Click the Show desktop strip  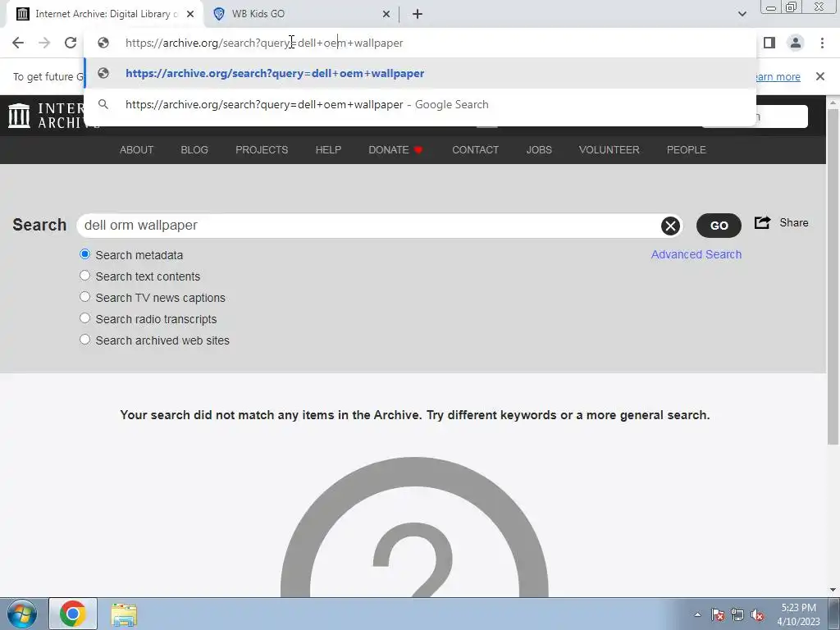[x=834, y=614]
